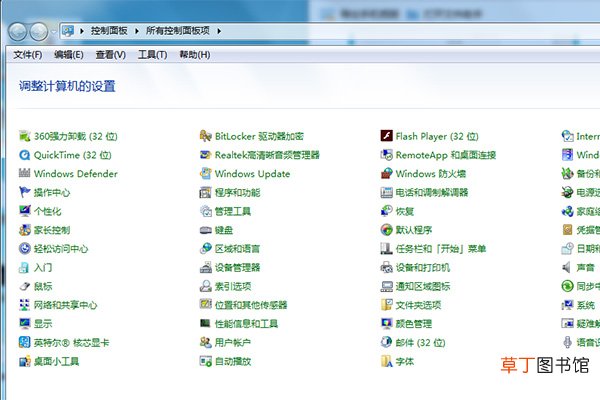Viewport: 600px width, 400px height.
Task: Click the Realtek高清晰音频管理器 icon
Action: pos(205,155)
